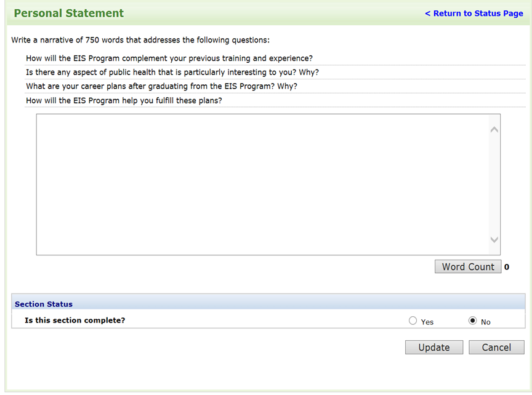Select the Yes radio button
The image size is (532, 395).
coord(413,321)
